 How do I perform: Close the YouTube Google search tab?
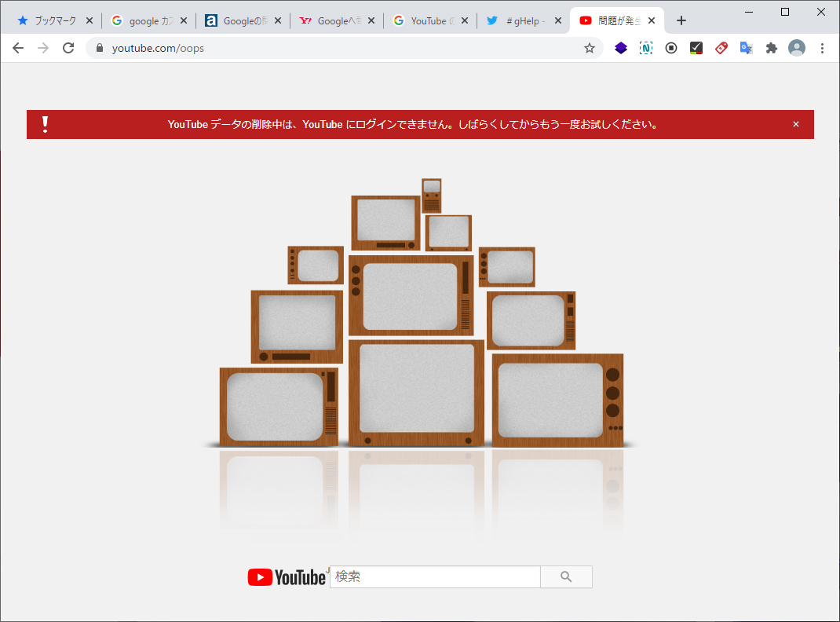[x=465, y=21]
